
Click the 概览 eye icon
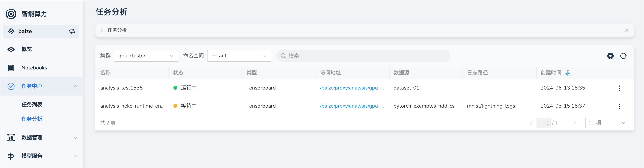(11, 49)
